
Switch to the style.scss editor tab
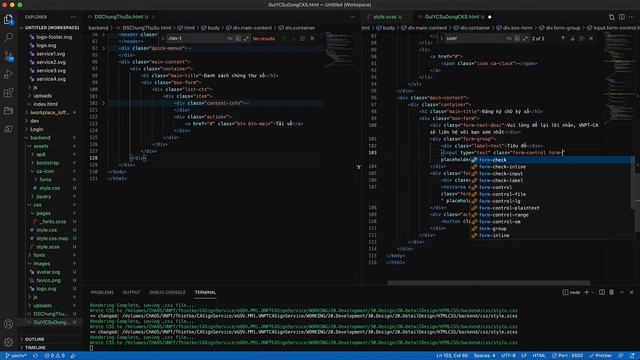coord(385,17)
